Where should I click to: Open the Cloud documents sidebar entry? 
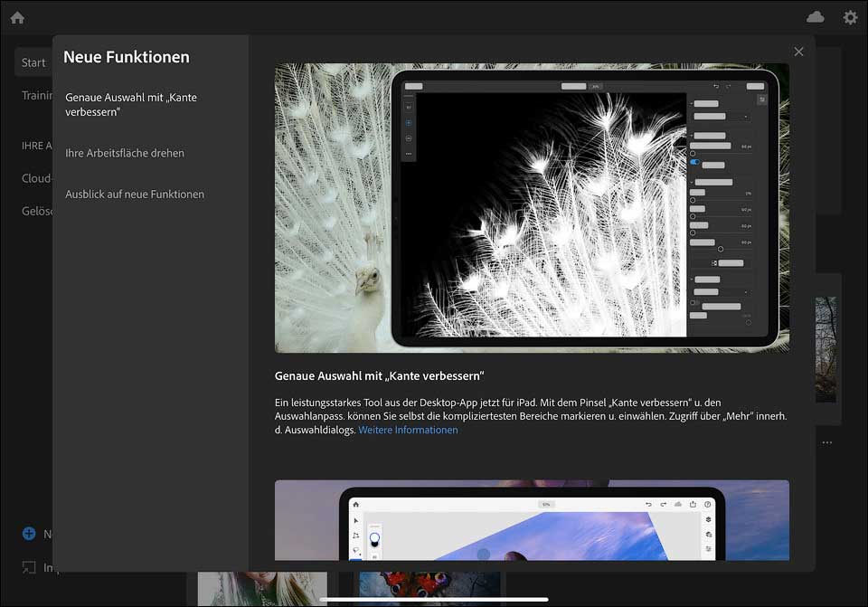(x=37, y=178)
